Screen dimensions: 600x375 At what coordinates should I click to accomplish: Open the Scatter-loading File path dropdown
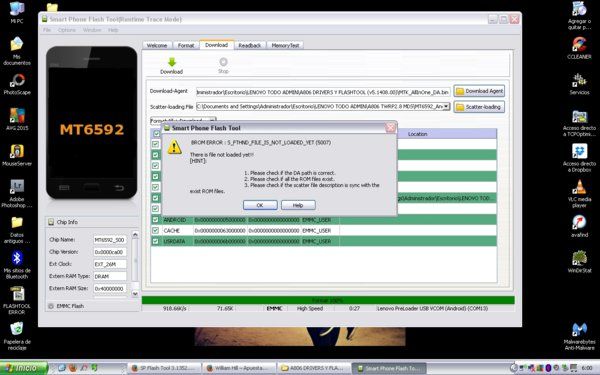coord(446,106)
